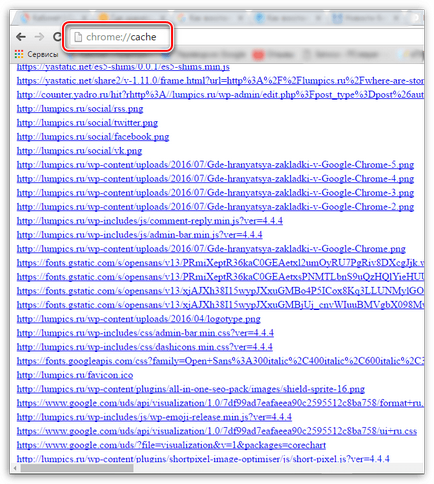Open the lumpics.ru/social/rss.png link
This screenshot has height=484, width=434.
click(80, 109)
